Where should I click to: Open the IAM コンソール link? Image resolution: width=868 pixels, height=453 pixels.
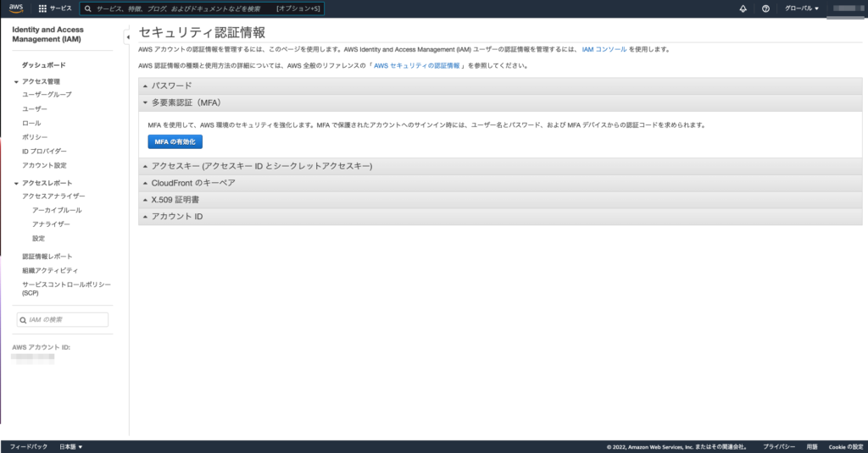coord(604,50)
